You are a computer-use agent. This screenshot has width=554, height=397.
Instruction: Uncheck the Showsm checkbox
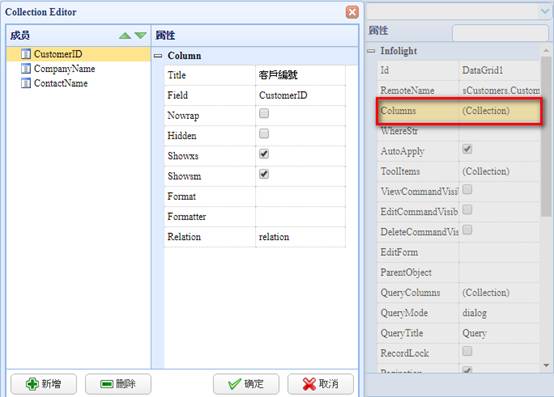coord(264,174)
